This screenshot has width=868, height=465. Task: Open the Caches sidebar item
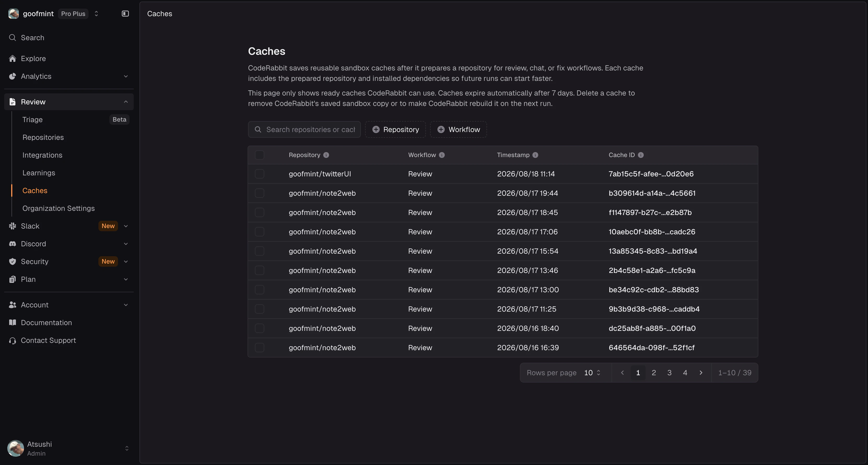pos(35,190)
